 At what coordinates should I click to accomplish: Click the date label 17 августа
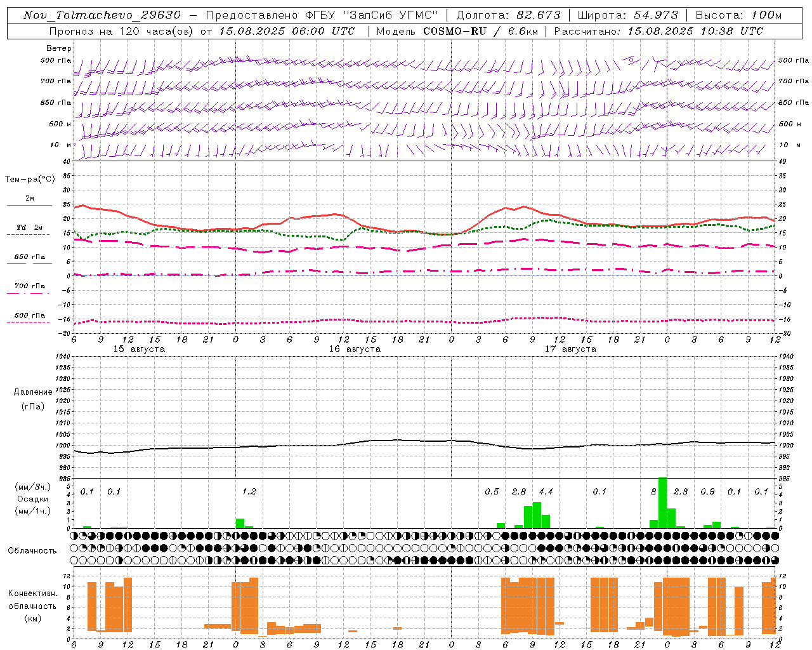click(x=570, y=349)
